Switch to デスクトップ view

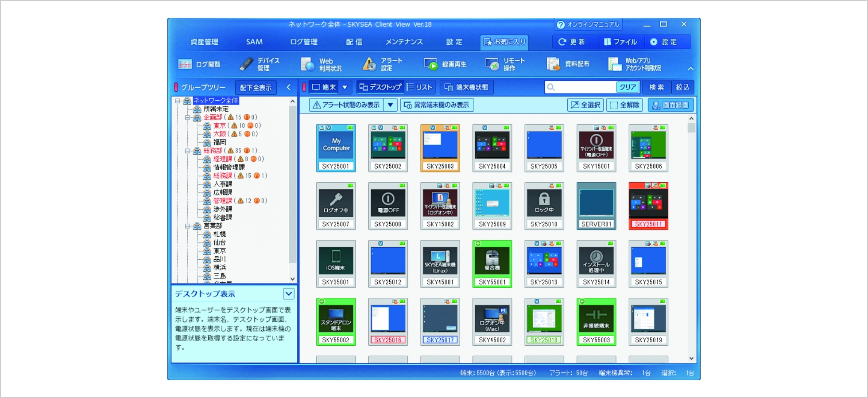click(380, 87)
